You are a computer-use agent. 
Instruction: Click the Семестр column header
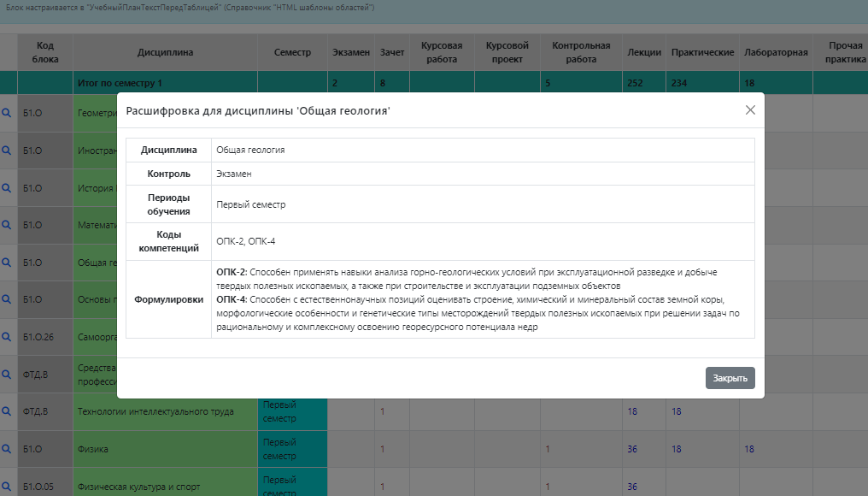292,52
